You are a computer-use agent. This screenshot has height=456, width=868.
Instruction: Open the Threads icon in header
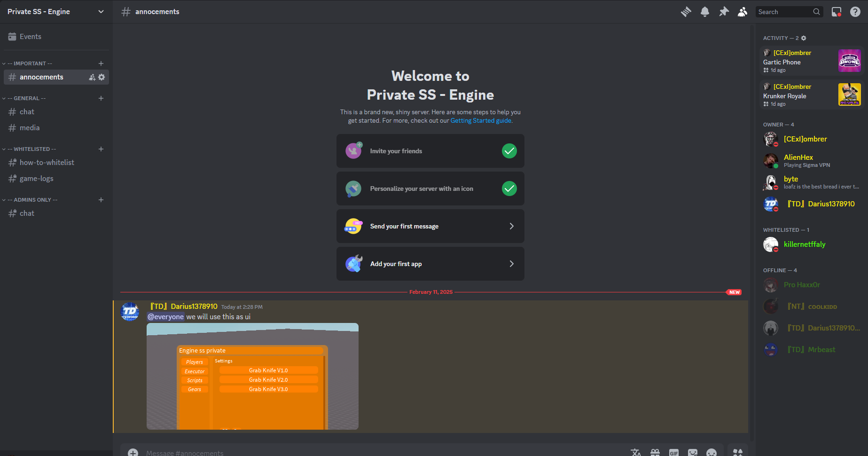point(686,12)
